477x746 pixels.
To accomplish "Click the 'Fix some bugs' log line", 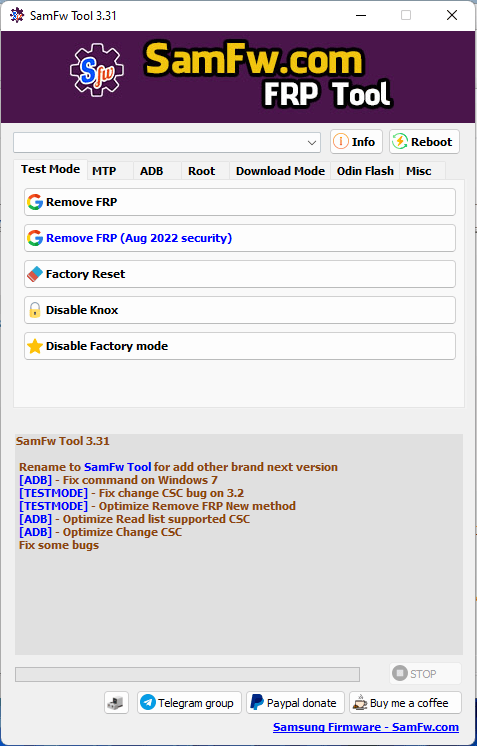I will coord(59,545).
